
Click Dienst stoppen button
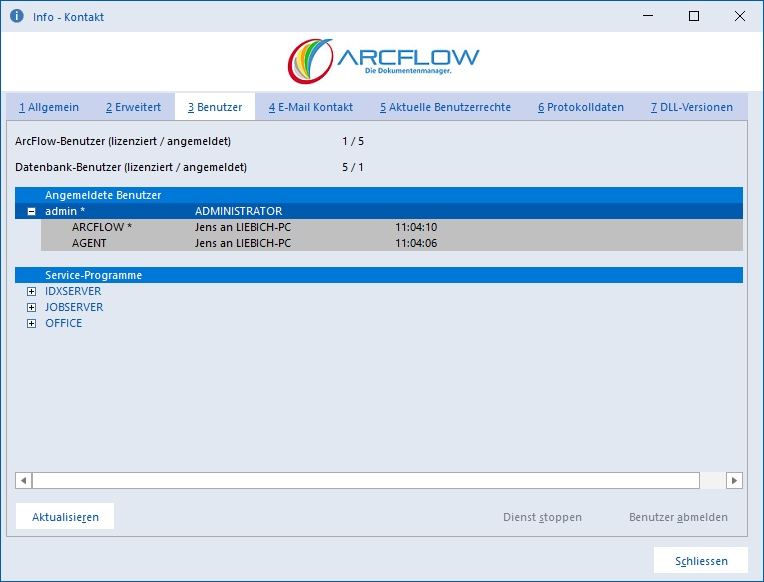tap(542, 517)
